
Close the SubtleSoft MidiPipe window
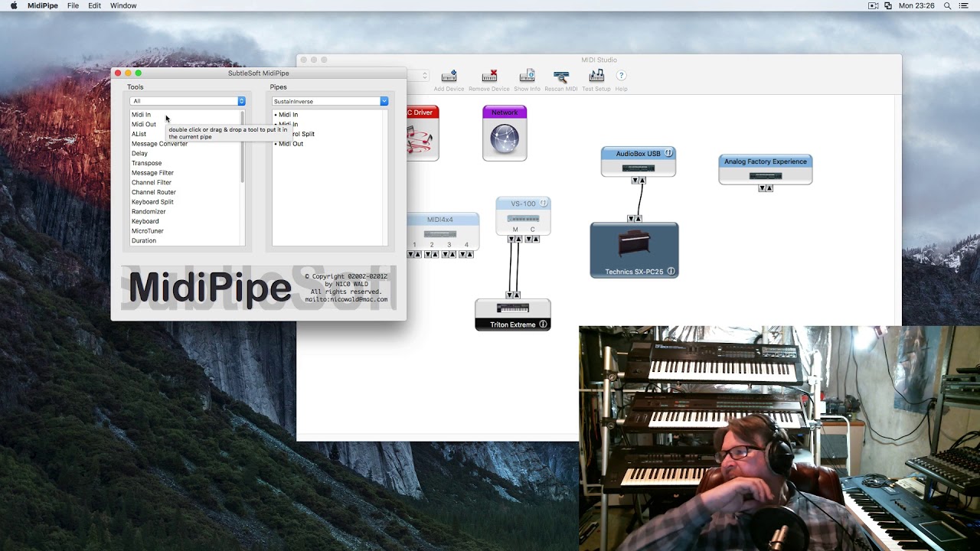[x=118, y=73]
